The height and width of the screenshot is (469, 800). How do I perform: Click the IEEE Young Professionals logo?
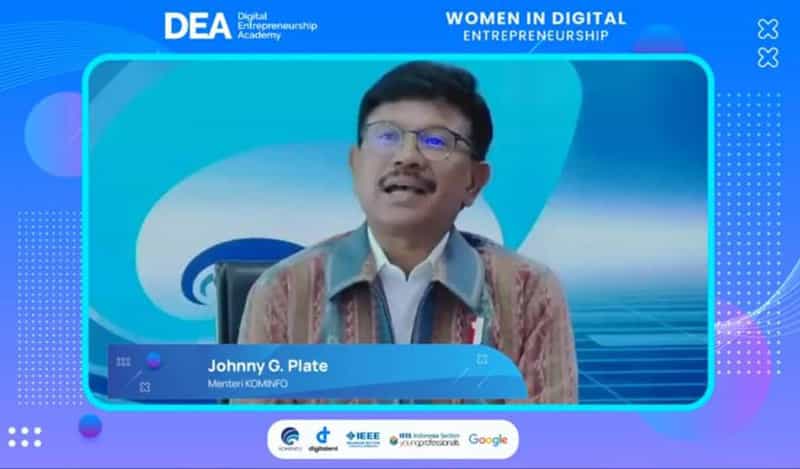(x=424, y=440)
